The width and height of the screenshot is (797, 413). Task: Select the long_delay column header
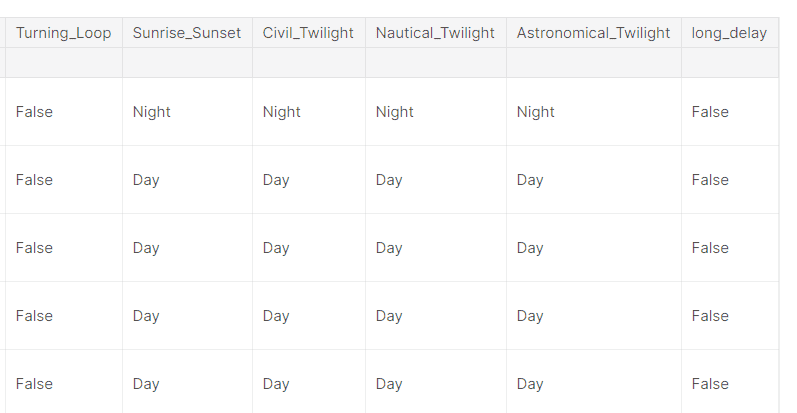click(x=730, y=33)
